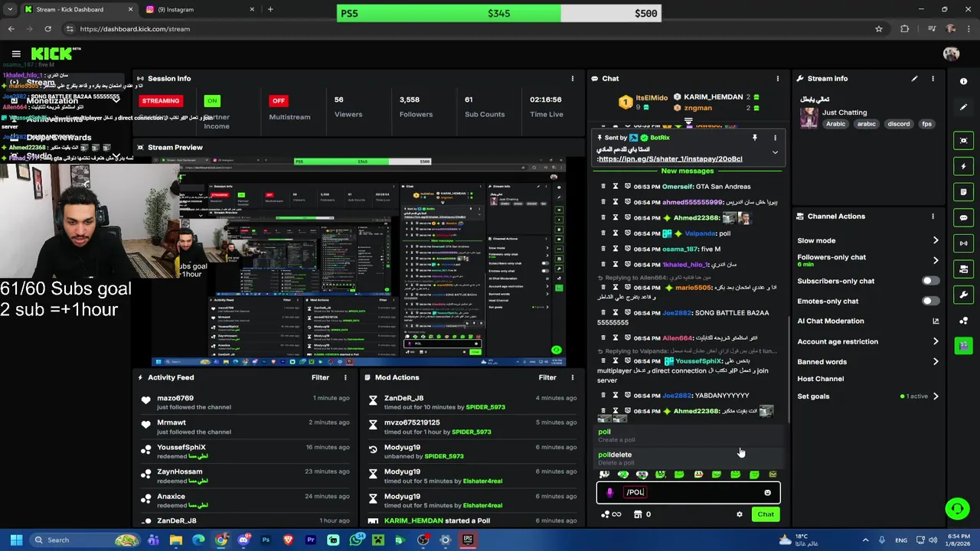Toggle Emotes-only chat switch
This screenshot has width=980, height=551.
pyautogui.click(x=930, y=302)
